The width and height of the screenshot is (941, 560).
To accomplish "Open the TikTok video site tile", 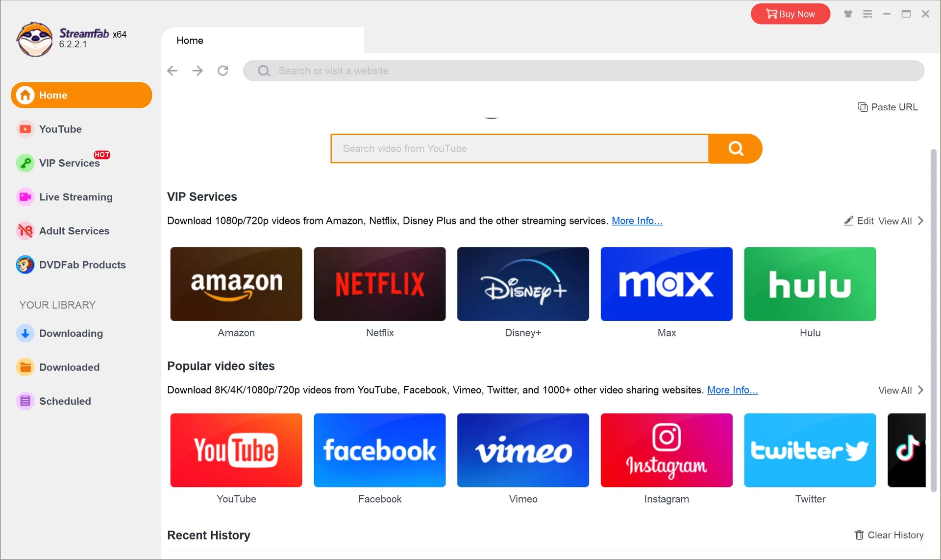I will point(907,450).
